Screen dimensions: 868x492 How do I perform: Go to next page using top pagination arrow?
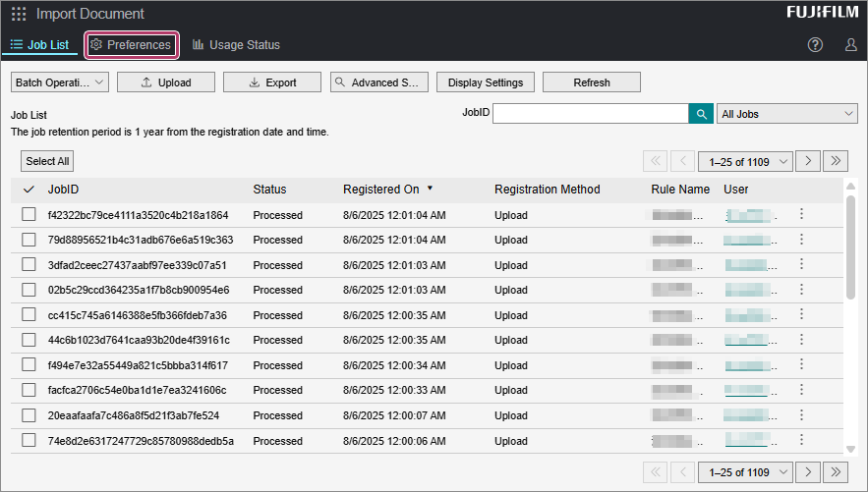808,161
